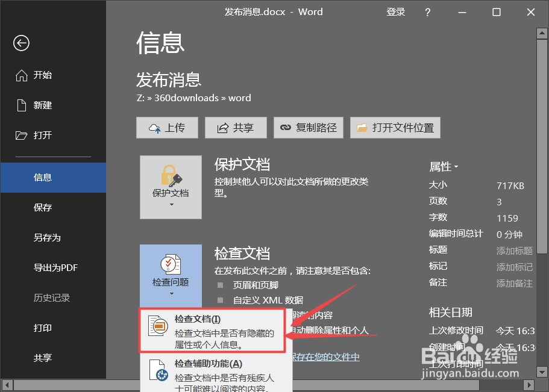The width and height of the screenshot is (549, 392).
Task: Choose 检查文档(I) menu entry
Action: (213, 331)
